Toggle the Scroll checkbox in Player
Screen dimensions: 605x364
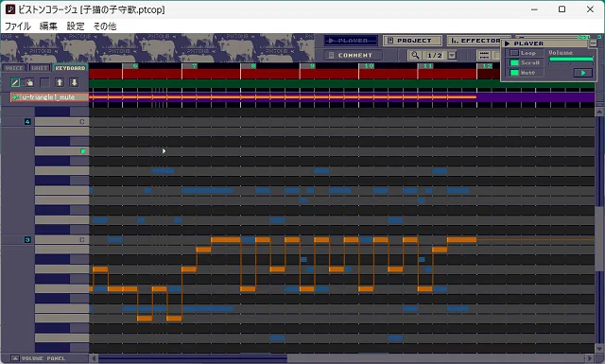514,62
